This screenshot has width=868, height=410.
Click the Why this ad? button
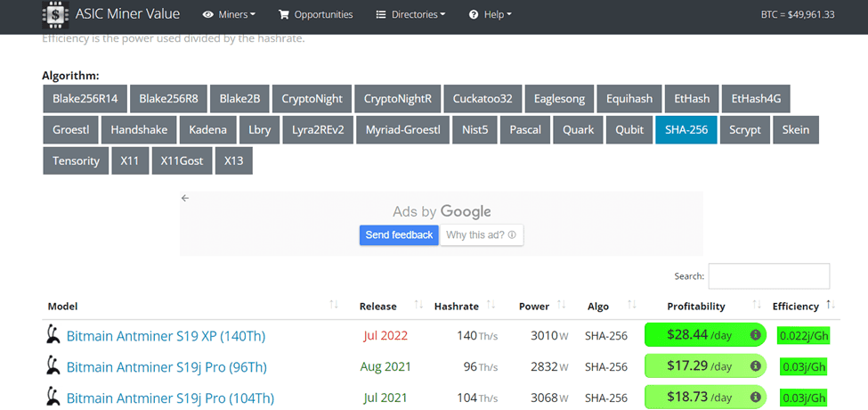click(481, 235)
